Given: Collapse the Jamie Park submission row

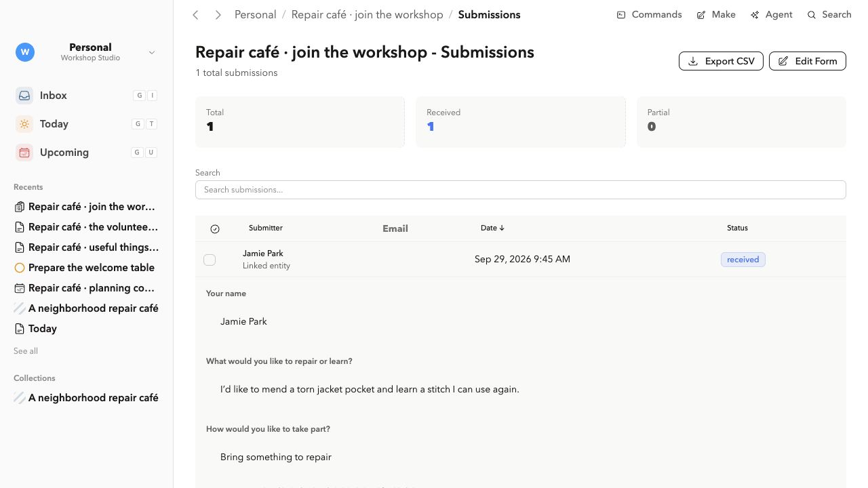Looking at the screenshot, I should click(x=521, y=260).
